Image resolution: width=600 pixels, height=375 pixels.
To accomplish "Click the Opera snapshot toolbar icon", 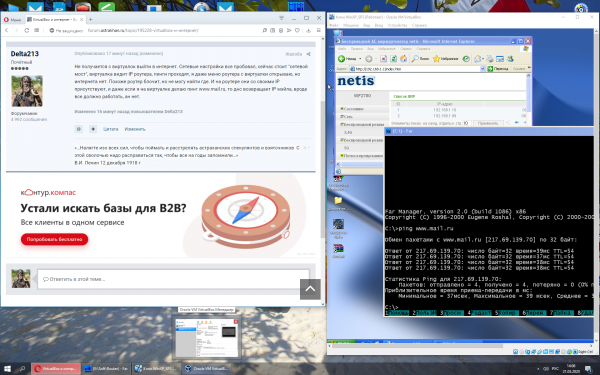I will (x=272, y=30).
